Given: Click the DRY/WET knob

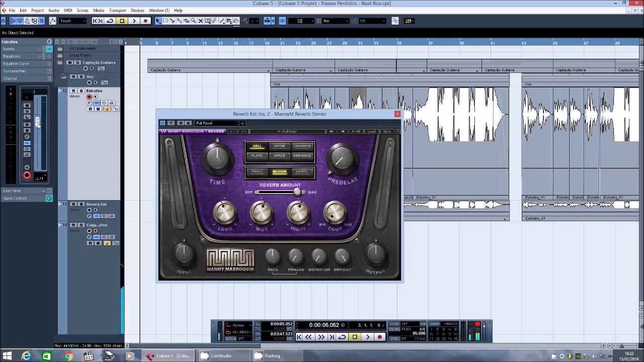Looking at the screenshot, I should 342,257.
